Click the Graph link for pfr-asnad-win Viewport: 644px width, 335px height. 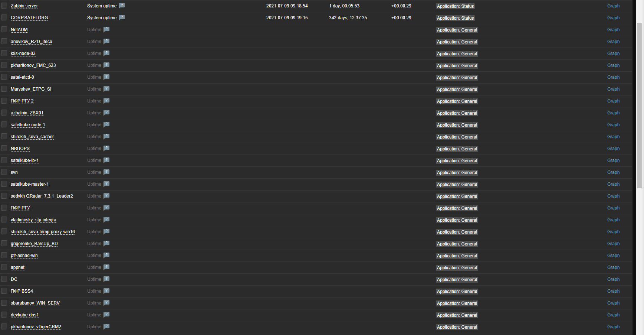point(613,255)
